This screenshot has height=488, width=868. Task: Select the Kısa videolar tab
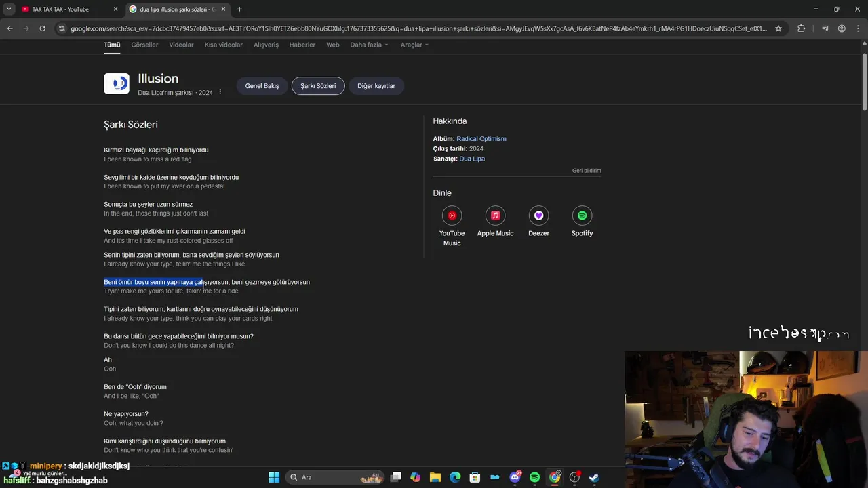click(224, 45)
